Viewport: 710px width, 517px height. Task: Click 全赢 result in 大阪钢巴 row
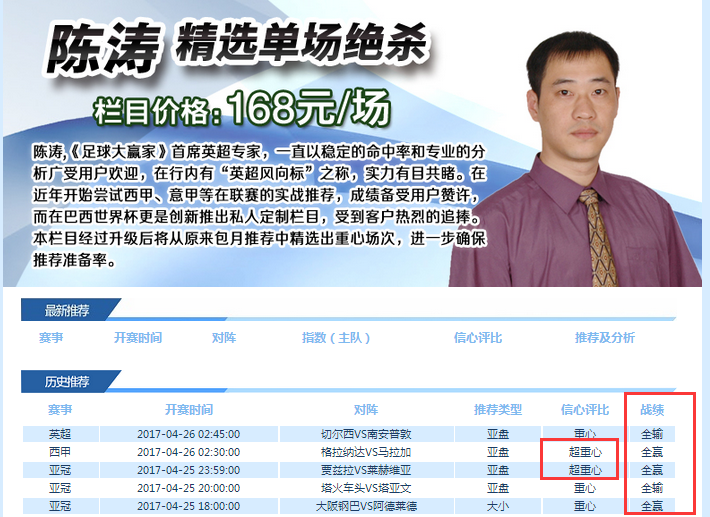click(652, 506)
